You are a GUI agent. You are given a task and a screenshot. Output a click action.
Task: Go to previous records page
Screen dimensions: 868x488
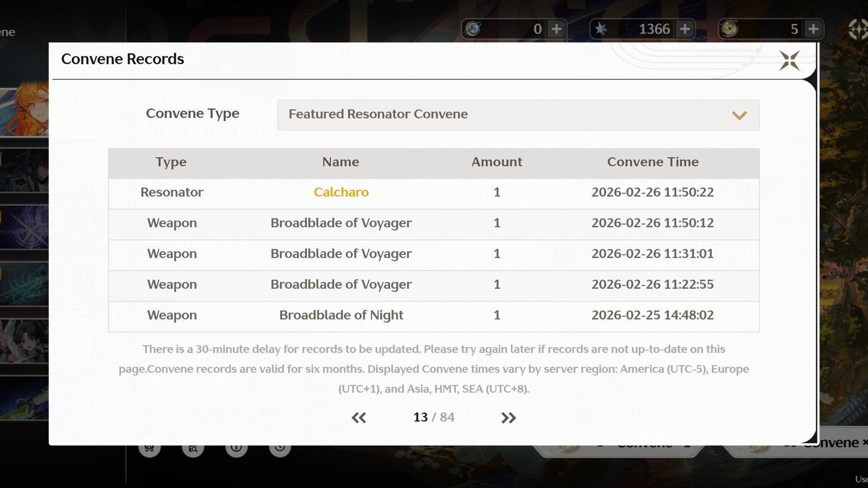359,418
